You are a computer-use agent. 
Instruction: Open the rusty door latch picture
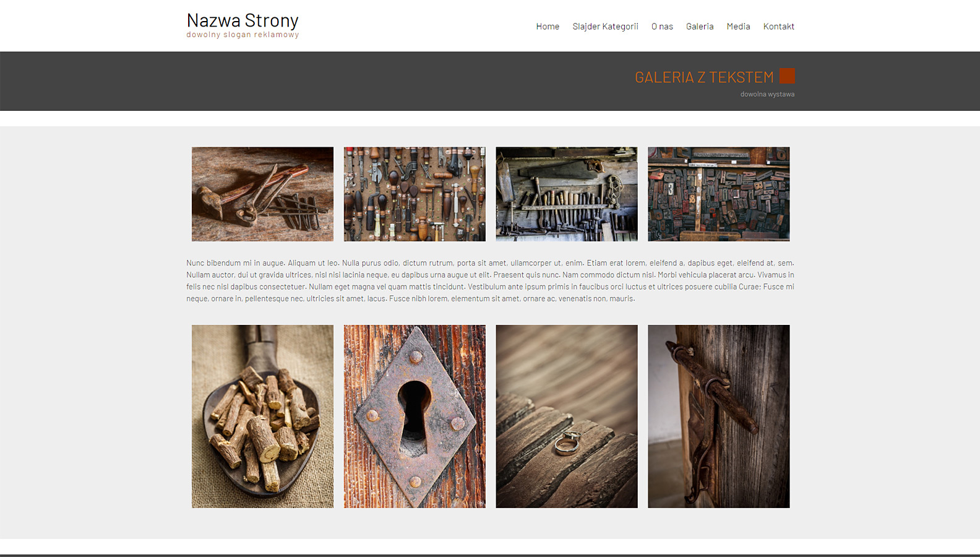(718, 416)
